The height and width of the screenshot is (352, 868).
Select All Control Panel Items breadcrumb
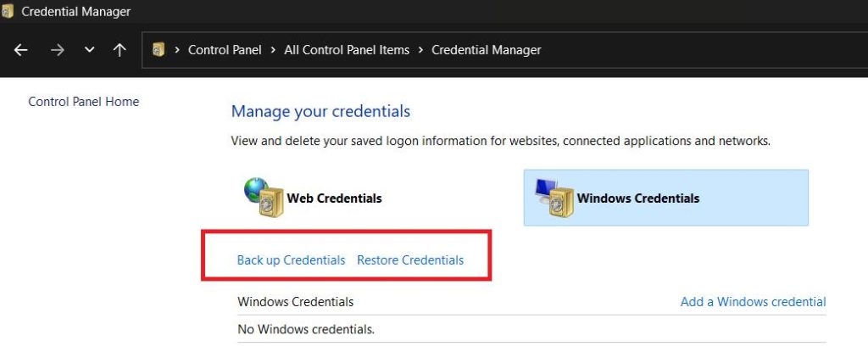tap(347, 50)
